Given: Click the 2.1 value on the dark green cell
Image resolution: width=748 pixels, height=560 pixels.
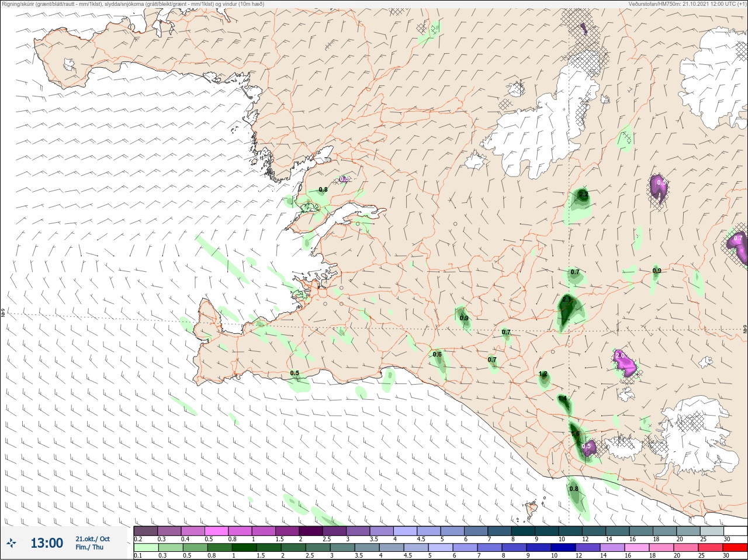Looking at the screenshot, I should [x=566, y=299].
